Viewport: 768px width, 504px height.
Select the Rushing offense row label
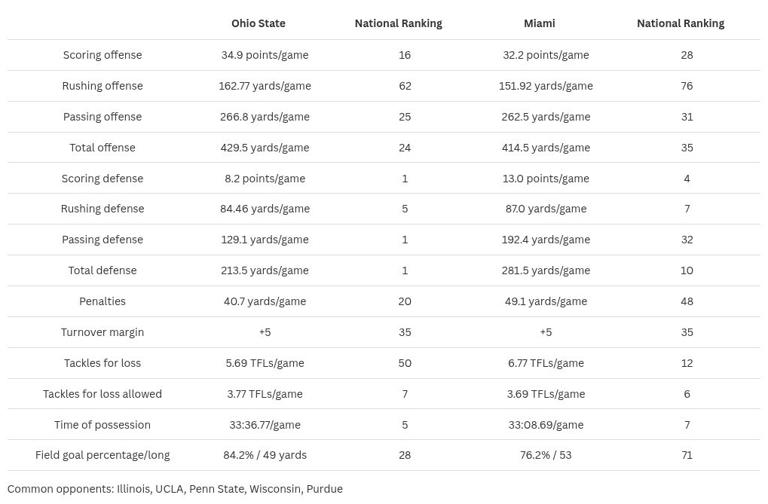coord(102,86)
